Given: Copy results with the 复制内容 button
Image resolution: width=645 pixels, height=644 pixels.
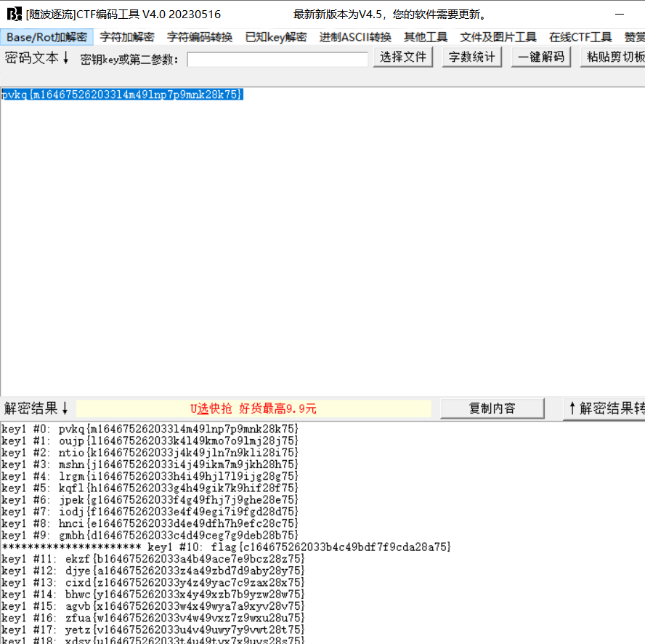Looking at the screenshot, I should click(492, 408).
